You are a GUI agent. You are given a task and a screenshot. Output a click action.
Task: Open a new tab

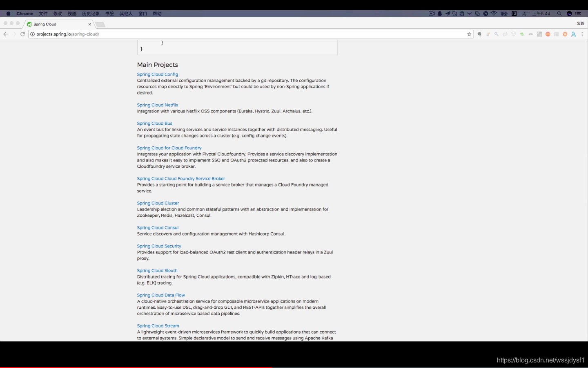(x=100, y=25)
